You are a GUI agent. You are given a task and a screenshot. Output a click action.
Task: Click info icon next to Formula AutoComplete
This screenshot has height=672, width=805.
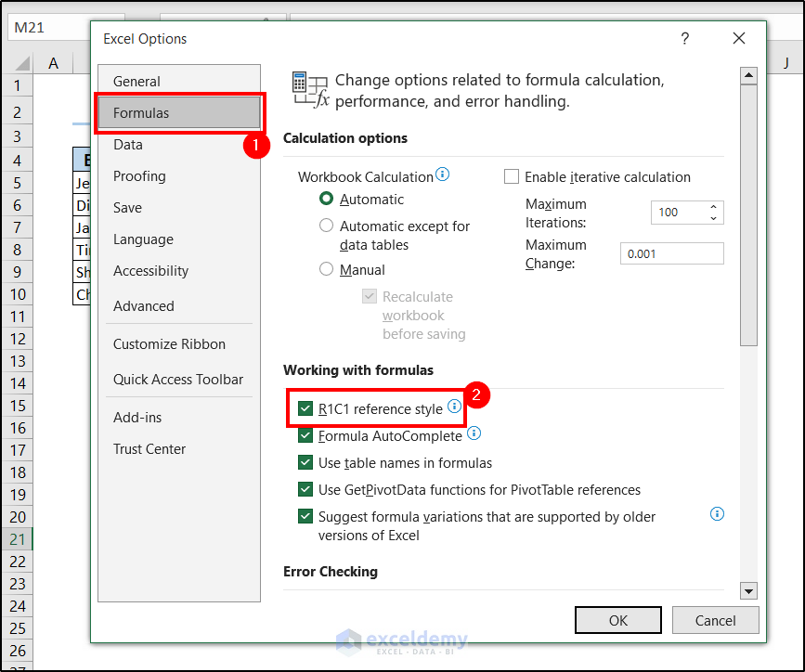tap(474, 433)
